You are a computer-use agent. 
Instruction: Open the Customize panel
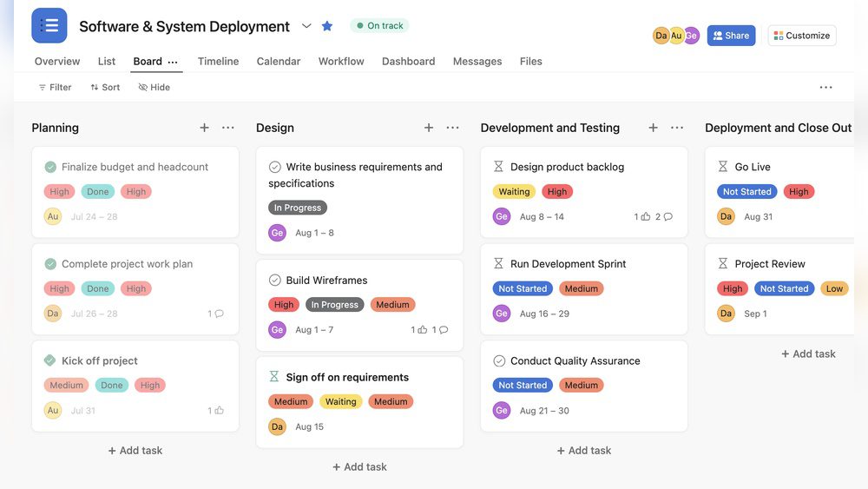tap(801, 36)
